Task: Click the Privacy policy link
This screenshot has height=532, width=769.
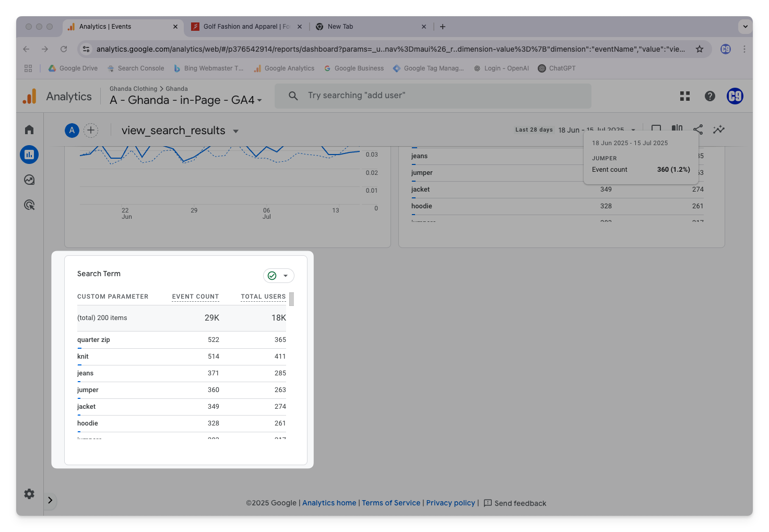Action: pyautogui.click(x=451, y=503)
